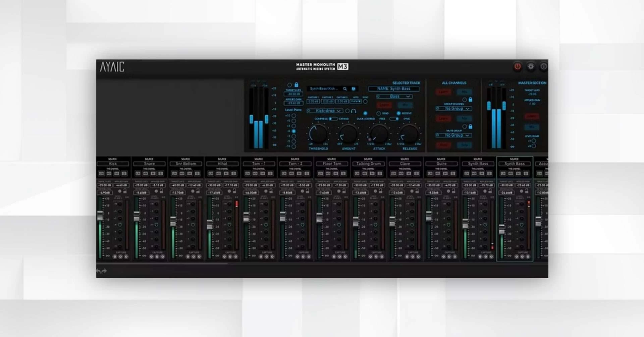Click the NAME: Synth Bass field
Viewport: 644px width, 337px height.
tap(393, 89)
